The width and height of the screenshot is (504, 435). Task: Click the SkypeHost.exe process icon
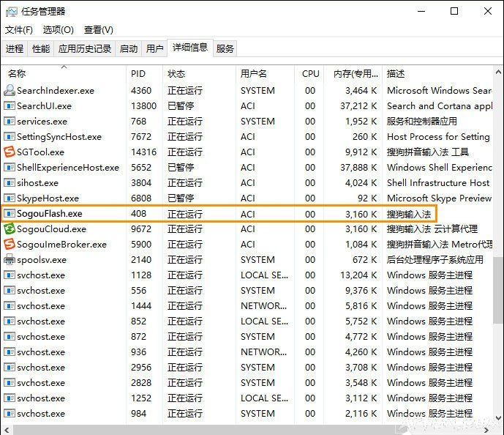pyautogui.click(x=10, y=198)
